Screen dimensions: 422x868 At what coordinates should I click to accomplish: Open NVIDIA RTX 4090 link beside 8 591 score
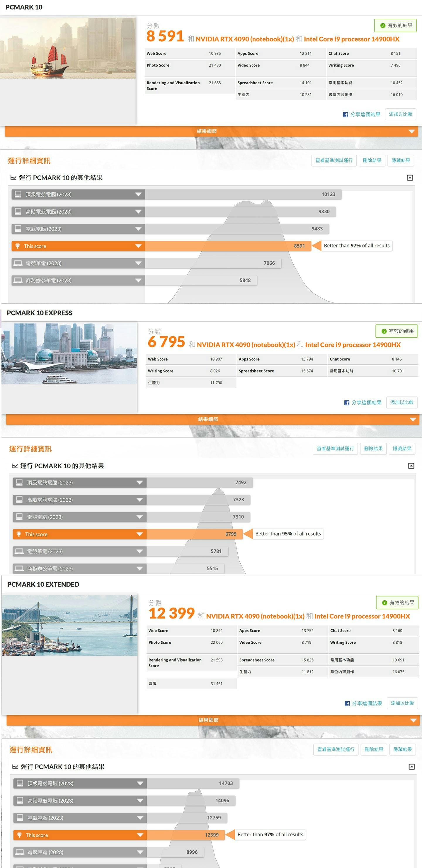click(x=245, y=39)
